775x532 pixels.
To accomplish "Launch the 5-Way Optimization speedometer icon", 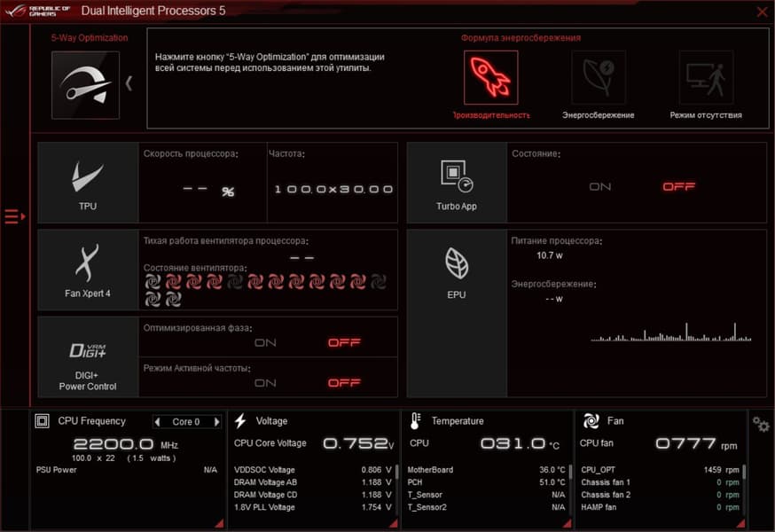I will 85,85.
